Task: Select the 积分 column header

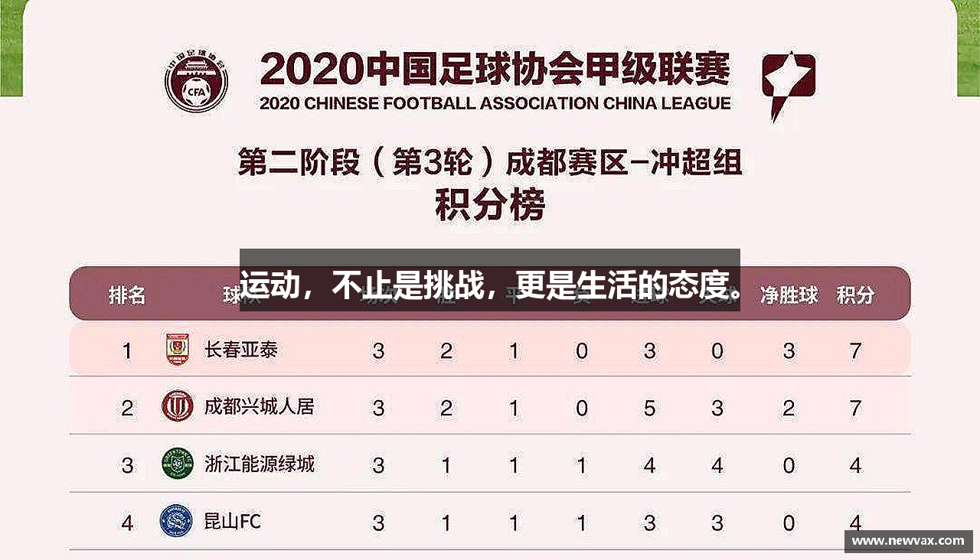Action: click(855, 295)
